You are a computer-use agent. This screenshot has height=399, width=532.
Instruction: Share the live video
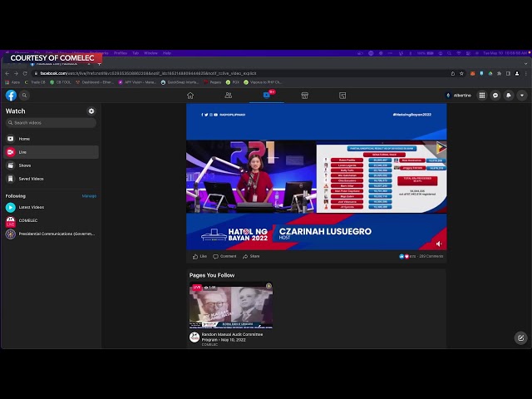[x=251, y=257]
